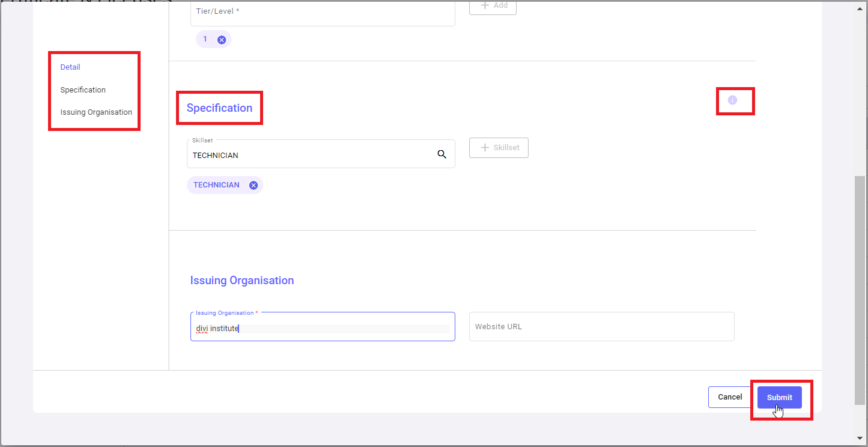The image size is (868, 447).
Task: Open Issuing Organisation in side navigation
Action: [96, 112]
